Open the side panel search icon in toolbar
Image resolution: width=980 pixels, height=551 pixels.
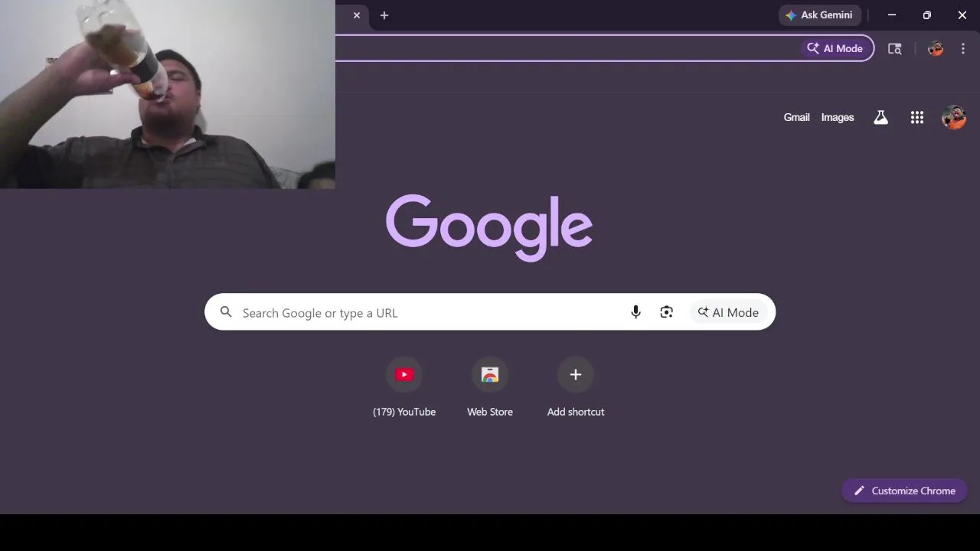pyautogui.click(x=894, y=48)
